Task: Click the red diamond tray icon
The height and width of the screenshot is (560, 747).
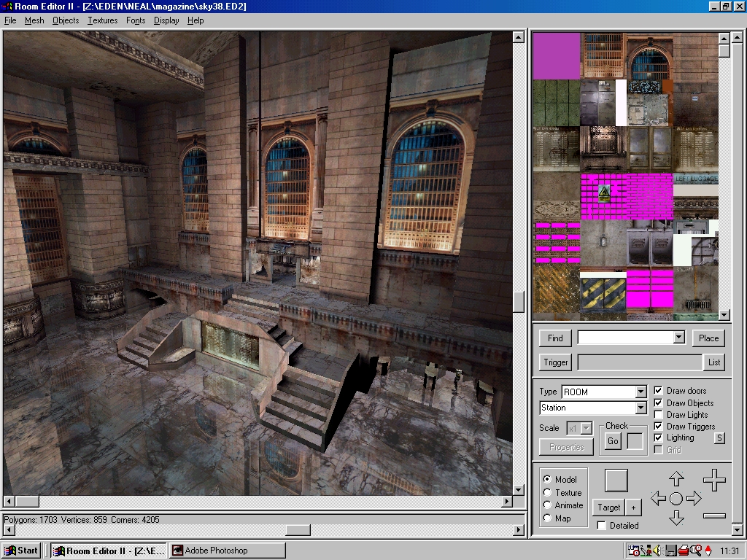Action: pyautogui.click(x=708, y=551)
